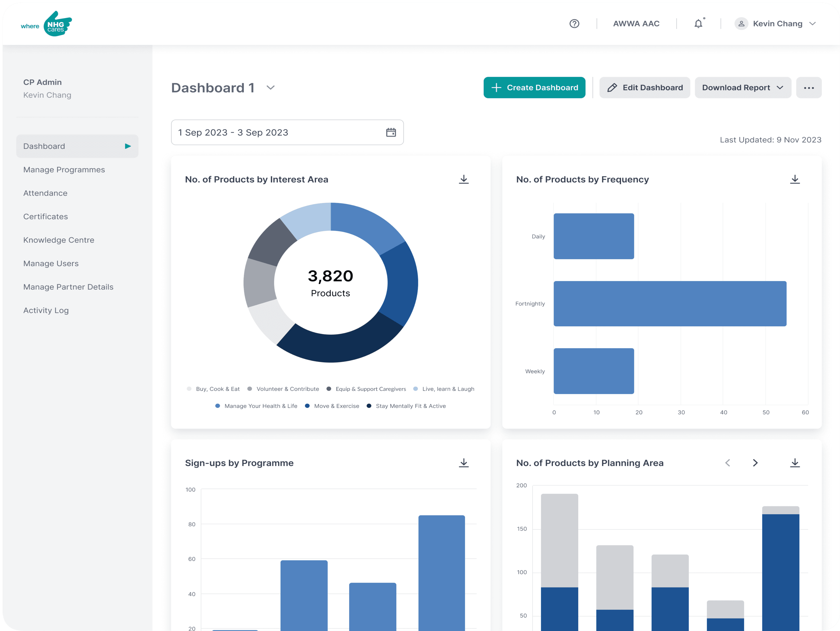This screenshot has width=840, height=631.
Task: Select Dashboard in the sidebar
Action: 77,146
